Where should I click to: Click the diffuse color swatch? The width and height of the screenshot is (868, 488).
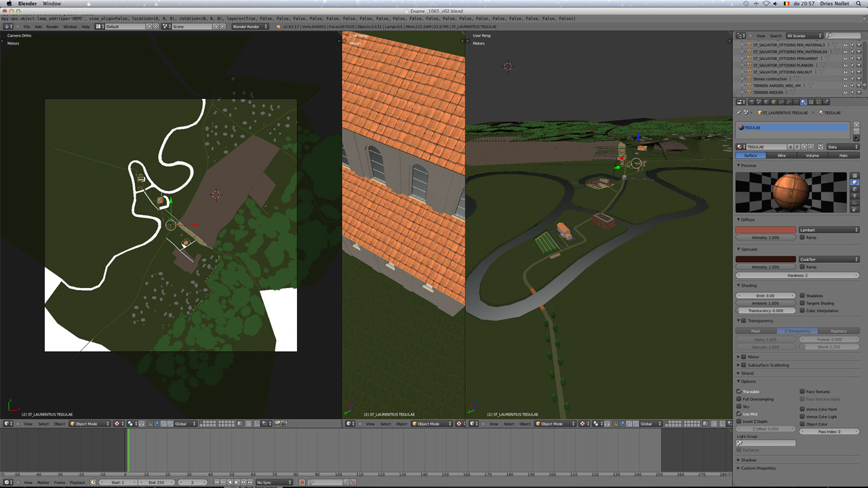click(x=766, y=230)
